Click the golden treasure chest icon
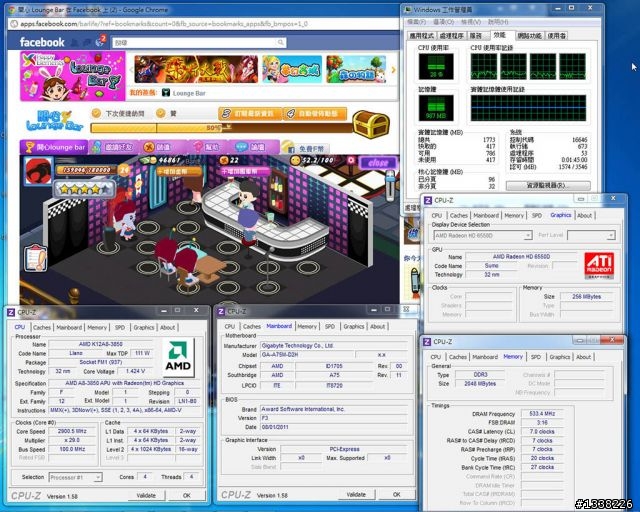Image resolution: width=640 pixels, height=512 pixels. tap(372, 125)
